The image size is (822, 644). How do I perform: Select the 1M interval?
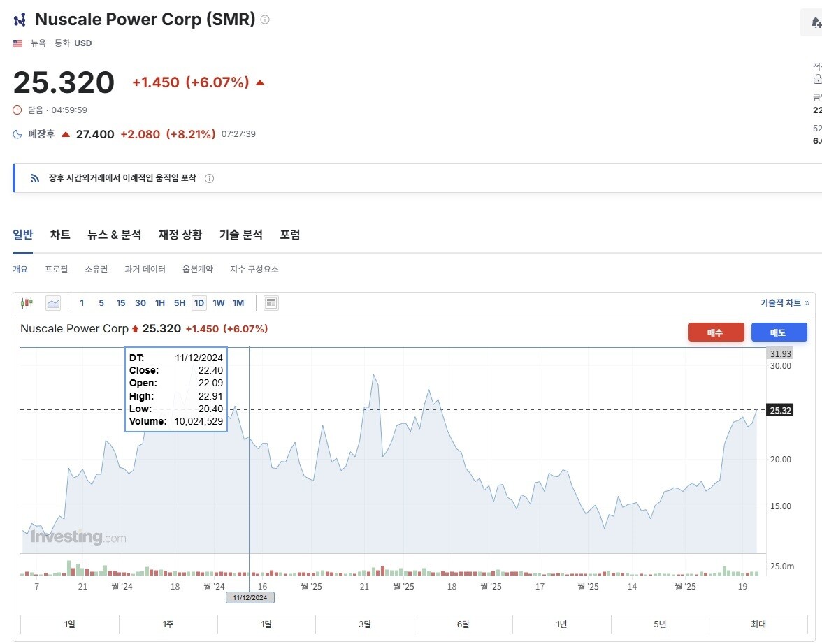click(238, 303)
